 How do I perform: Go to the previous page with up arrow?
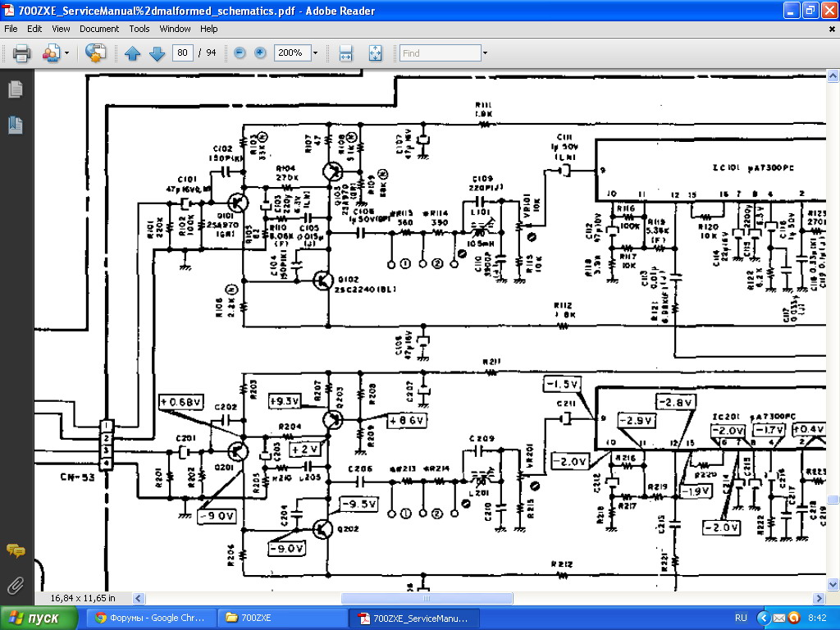pos(133,53)
